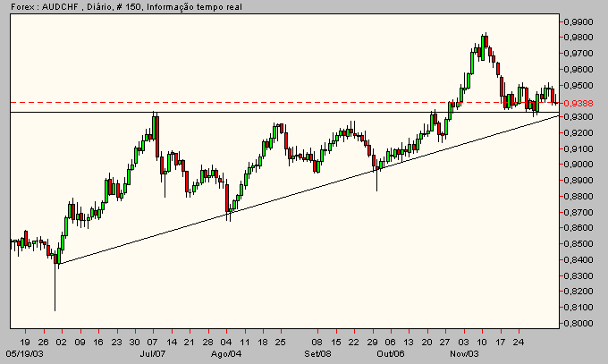Click the Nov/03 month label
The image size is (608, 364).
464,354
